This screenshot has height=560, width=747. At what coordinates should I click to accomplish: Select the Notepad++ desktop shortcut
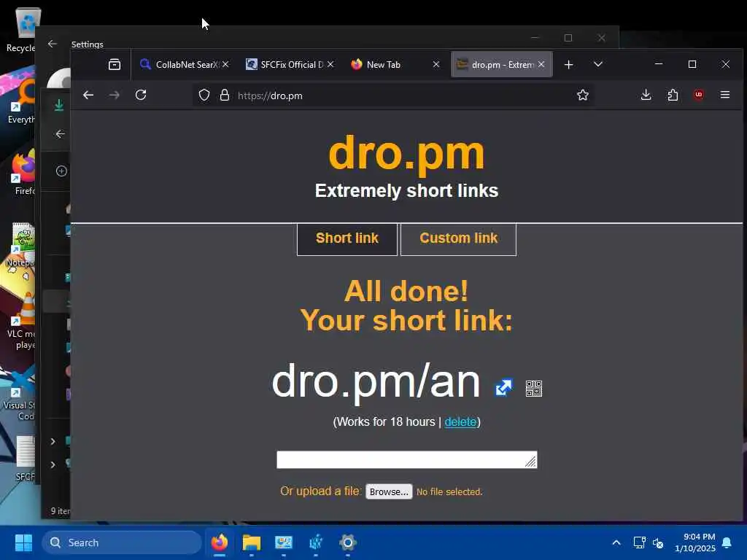click(21, 245)
